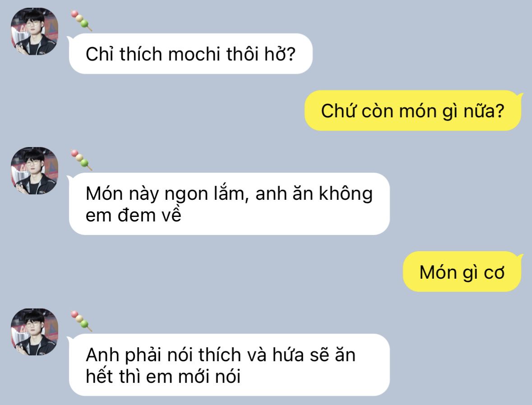The height and width of the screenshot is (405, 532).
Task: Select the 'Chỉ thích mochi thôi hở?' message bubble
Action: [190, 54]
